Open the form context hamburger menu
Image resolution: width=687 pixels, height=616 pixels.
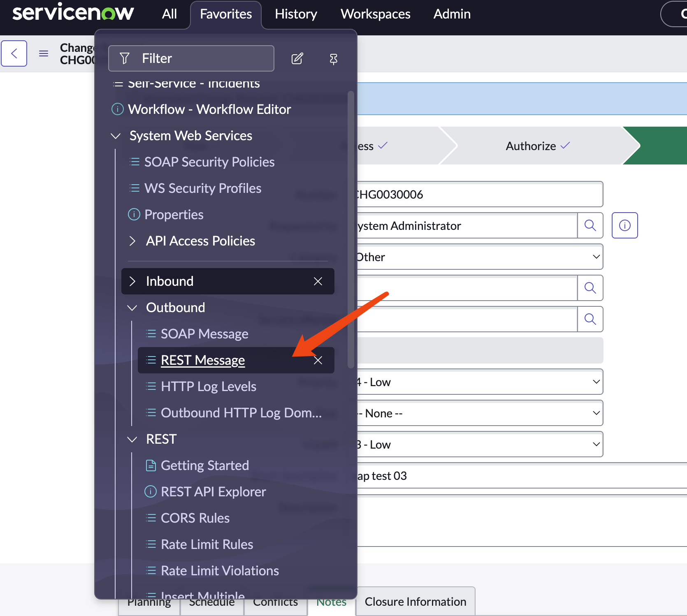point(44,53)
